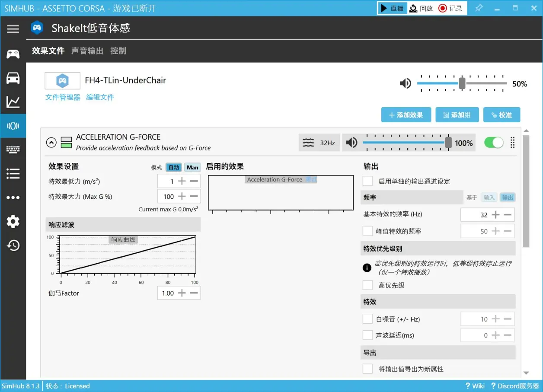Image resolution: width=543 pixels, height=392 pixels.
Task: Select the ShakeIt vibration sidebar icon
Action: 13,126
